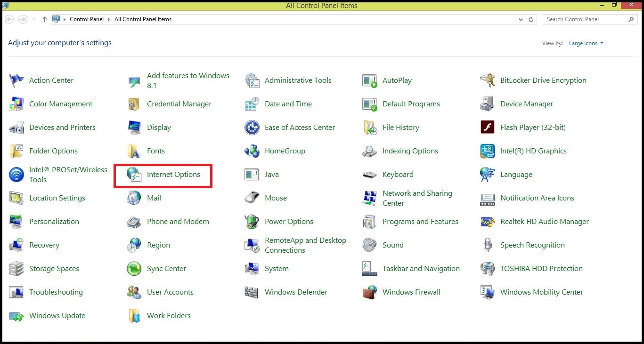The width and height of the screenshot is (644, 344).
Task: Open the Windows Firewall icon
Action: click(x=370, y=292)
